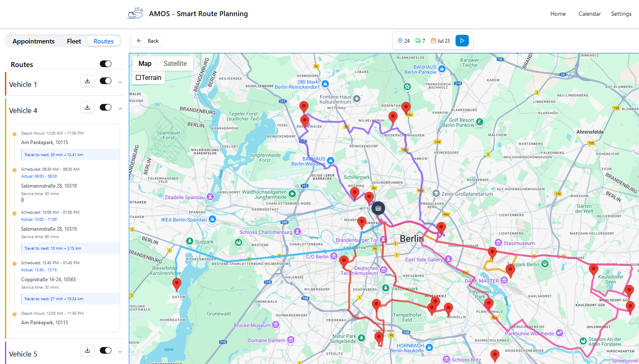
Task: Click the location pin count icon
Action: pyautogui.click(x=400, y=41)
